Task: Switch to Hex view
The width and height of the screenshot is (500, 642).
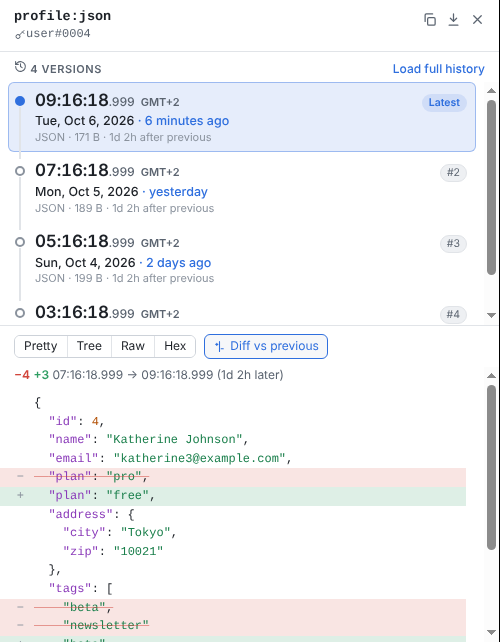Action: tap(175, 346)
